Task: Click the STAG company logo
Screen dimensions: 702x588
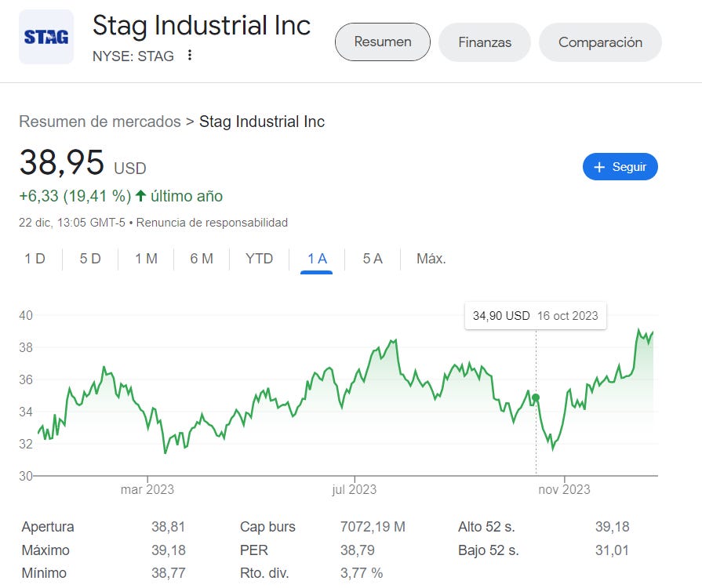Action: pos(46,37)
